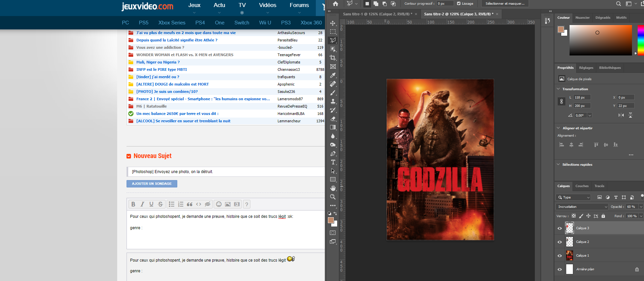
Task: Select the Gradient tool
Action: click(333, 127)
